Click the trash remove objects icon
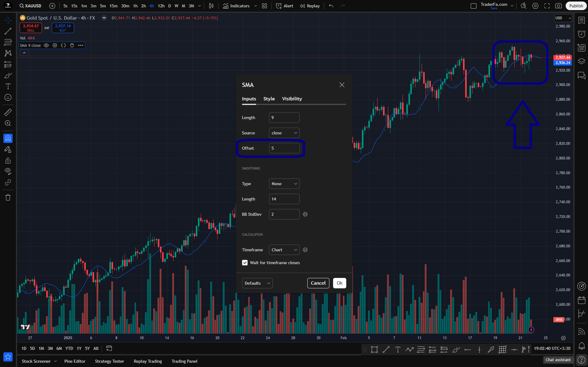Screen dimensions: 588x367 click(8, 197)
